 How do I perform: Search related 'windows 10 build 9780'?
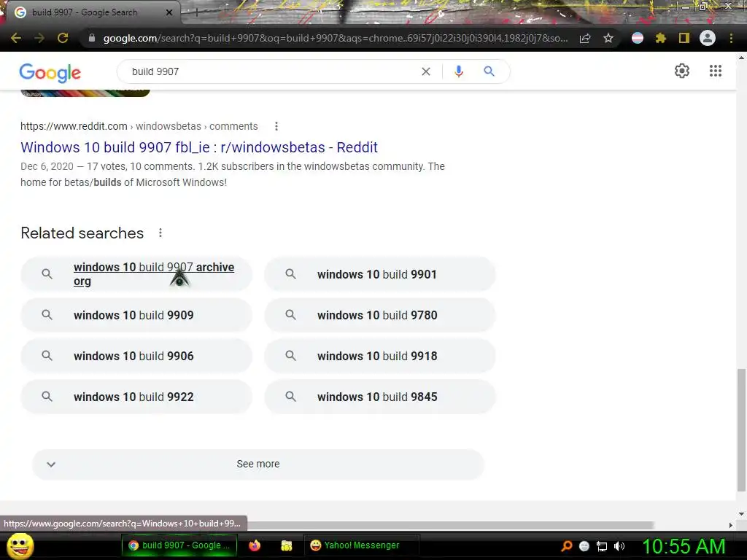coord(380,315)
